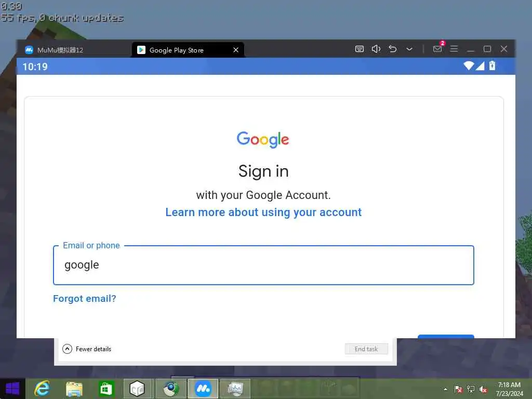This screenshot has width=532, height=399.
Task: Click the Forgot email? link
Action: [85, 299]
